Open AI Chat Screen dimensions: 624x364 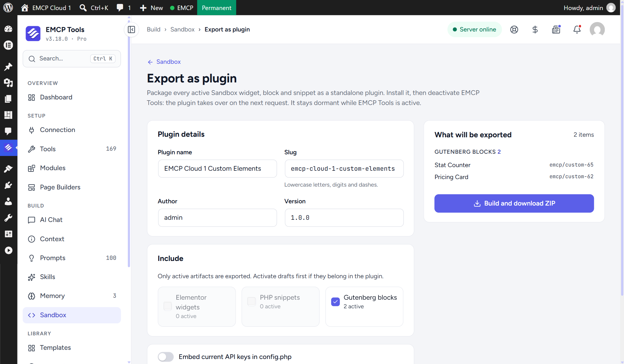72,220
